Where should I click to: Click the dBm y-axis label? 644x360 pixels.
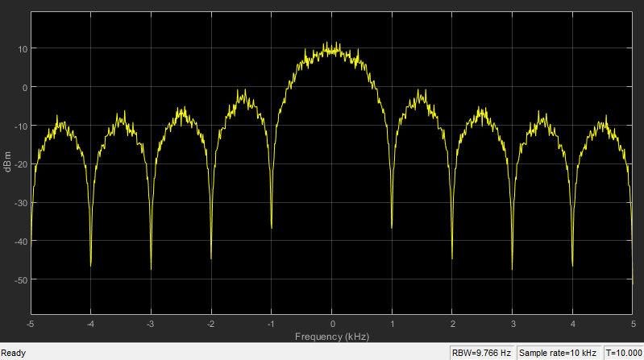pyautogui.click(x=8, y=162)
